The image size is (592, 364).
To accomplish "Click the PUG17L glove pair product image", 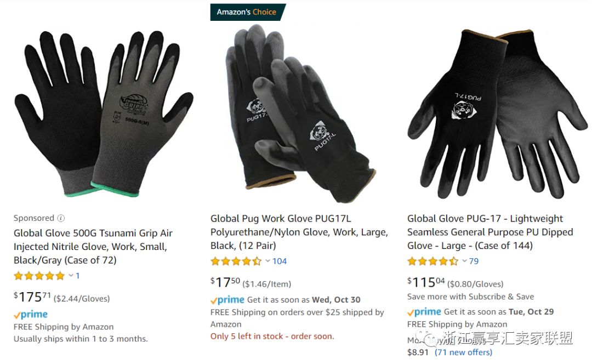I will 301,113.
